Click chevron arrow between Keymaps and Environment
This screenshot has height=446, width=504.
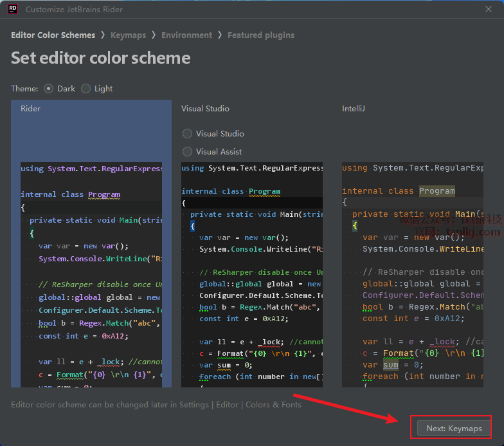coord(154,35)
